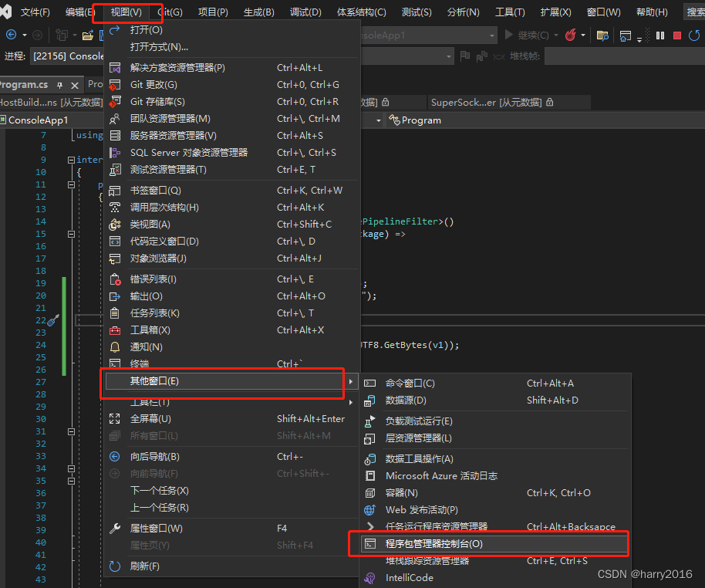Click the Visual Studio logo top-left
The width and height of the screenshot is (705, 588).
coord(6,10)
